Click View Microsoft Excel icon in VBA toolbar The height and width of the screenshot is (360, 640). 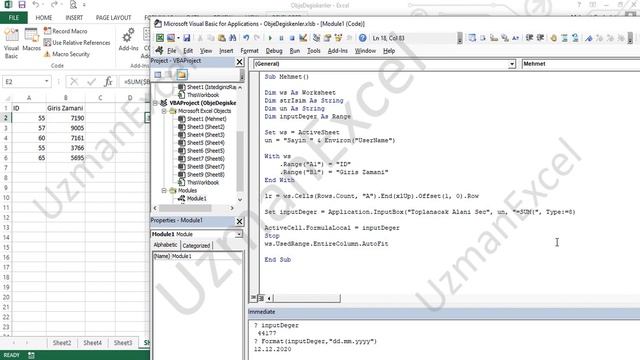coord(160,38)
